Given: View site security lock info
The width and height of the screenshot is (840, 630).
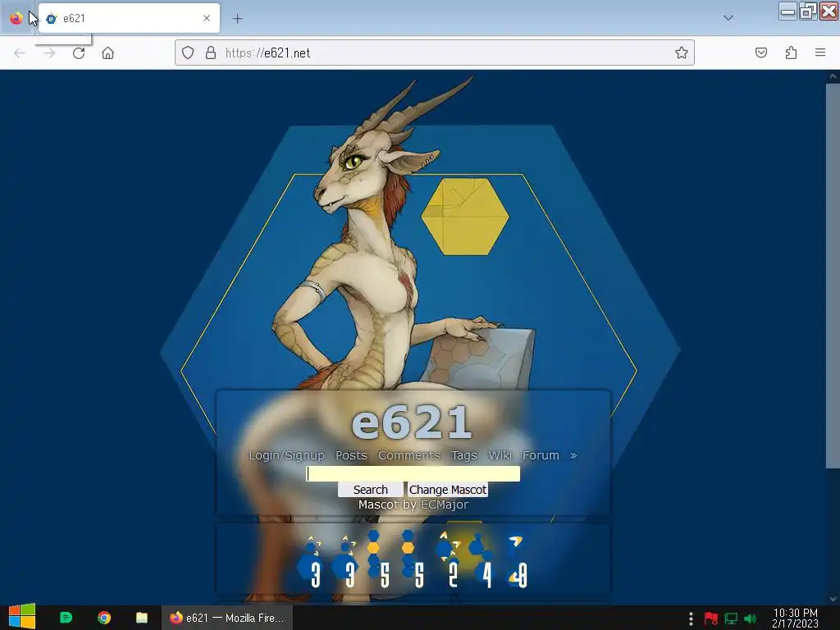Looking at the screenshot, I should [x=211, y=52].
